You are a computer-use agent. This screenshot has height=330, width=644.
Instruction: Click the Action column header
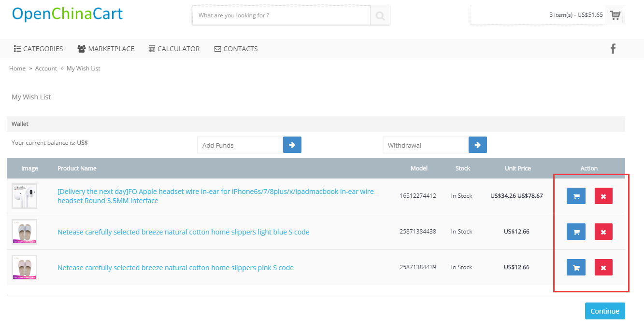pyautogui.click(x=589, y=168)
